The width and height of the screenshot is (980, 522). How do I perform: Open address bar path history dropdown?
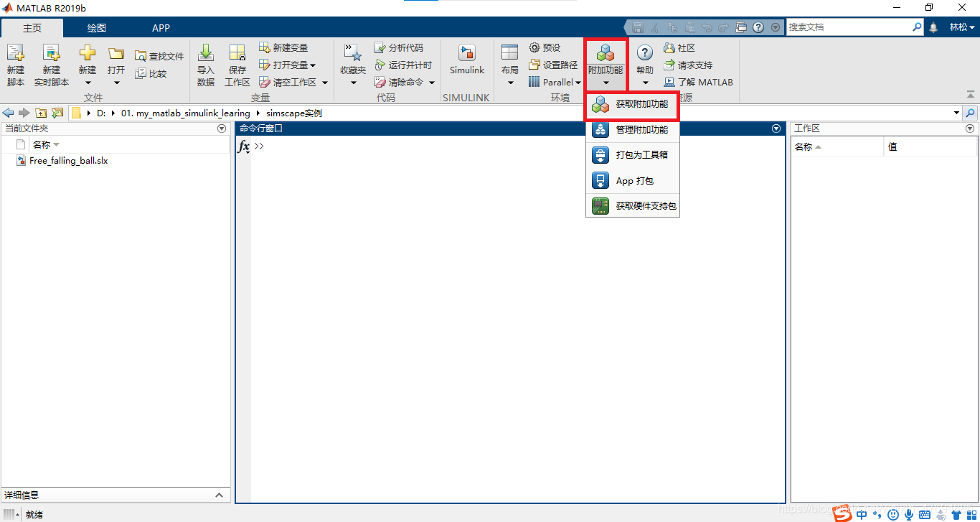[x=956, y=113]
